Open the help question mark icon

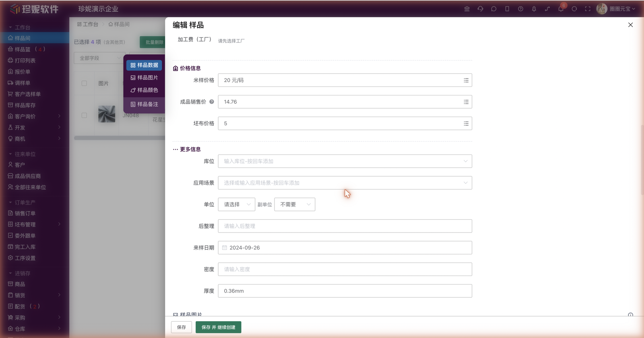tap(520, 9)
